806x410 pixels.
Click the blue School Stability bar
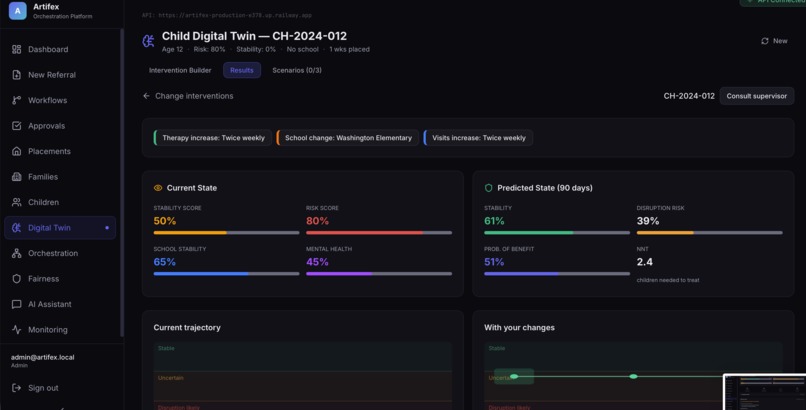tap(226, 274)
